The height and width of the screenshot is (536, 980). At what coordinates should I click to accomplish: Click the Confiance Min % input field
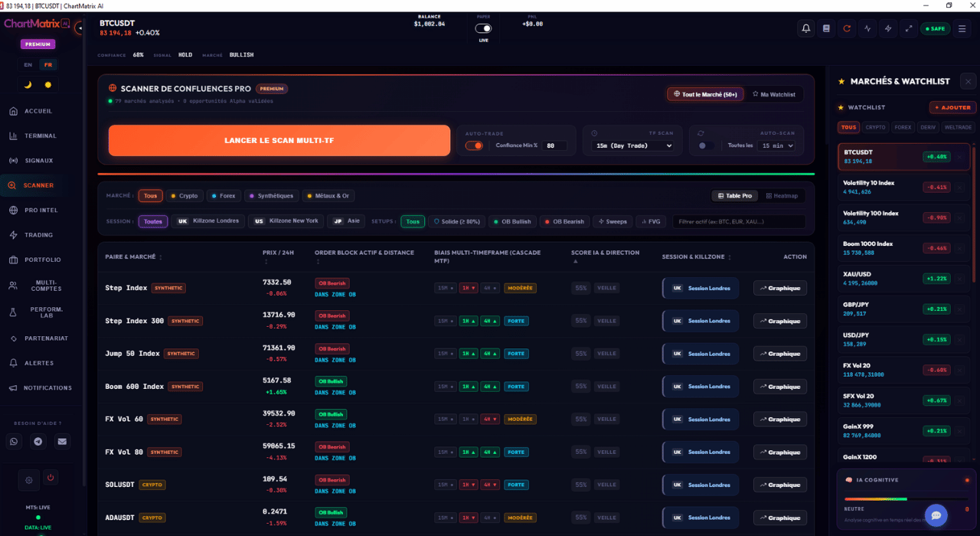click(554, 145)
